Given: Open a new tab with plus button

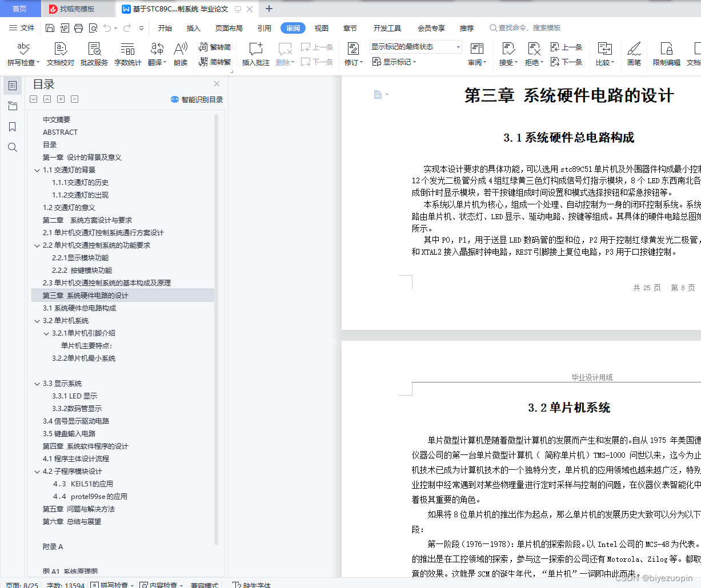Looking at the screenshot, I should (269, 9).
